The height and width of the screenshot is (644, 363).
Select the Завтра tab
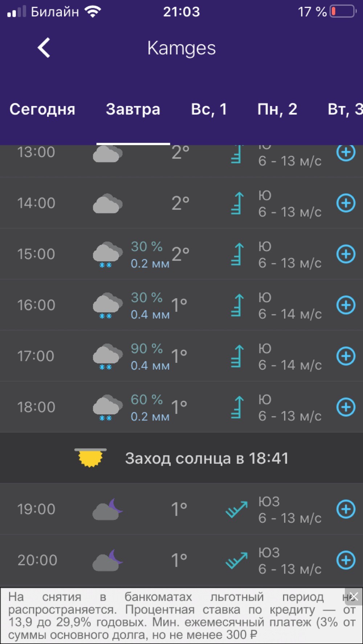(x=133, y=109)
